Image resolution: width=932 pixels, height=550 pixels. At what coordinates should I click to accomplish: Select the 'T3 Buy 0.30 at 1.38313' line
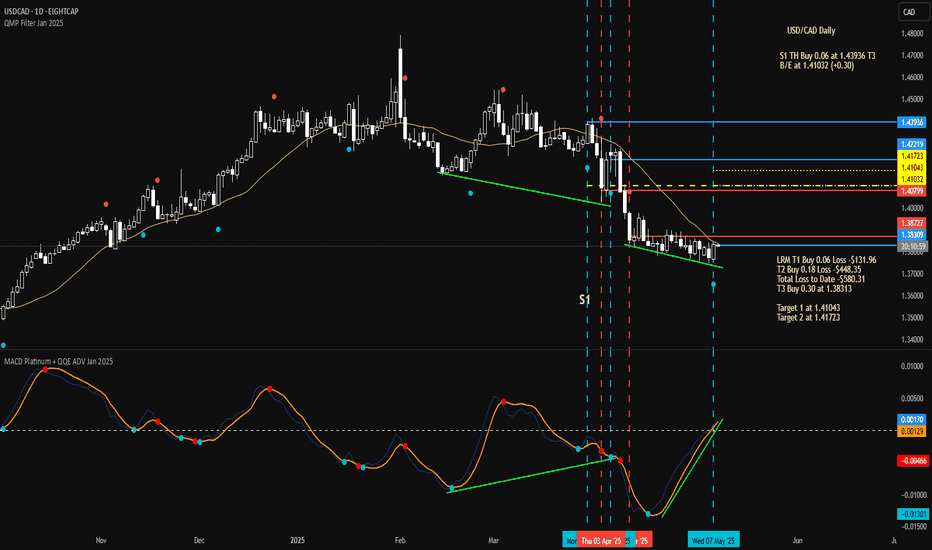point(814,288)
